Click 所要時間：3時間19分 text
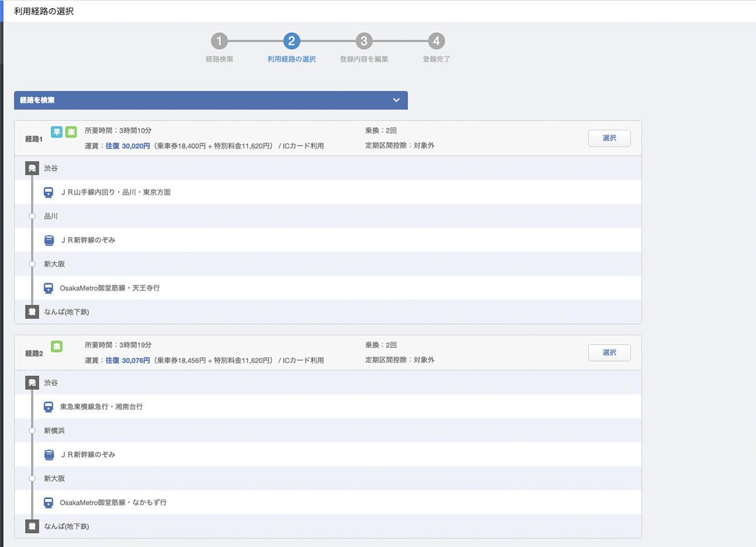Viewport: 756px width, 547px height. pyautogui.click(x=118, y=345)
